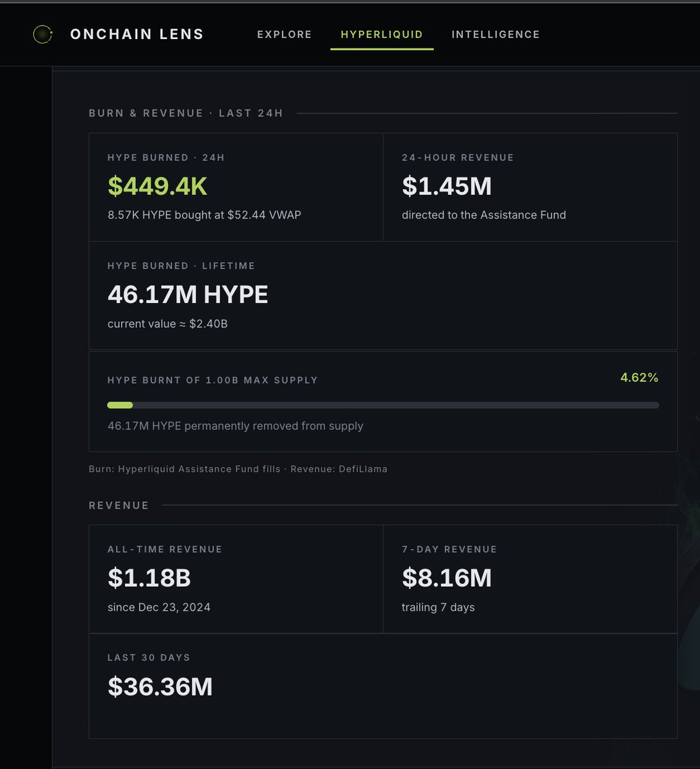Screen dimensions: 700x769
Task: Click 'HYPE BURNED · LIFETIME' label
Action: 181,266
